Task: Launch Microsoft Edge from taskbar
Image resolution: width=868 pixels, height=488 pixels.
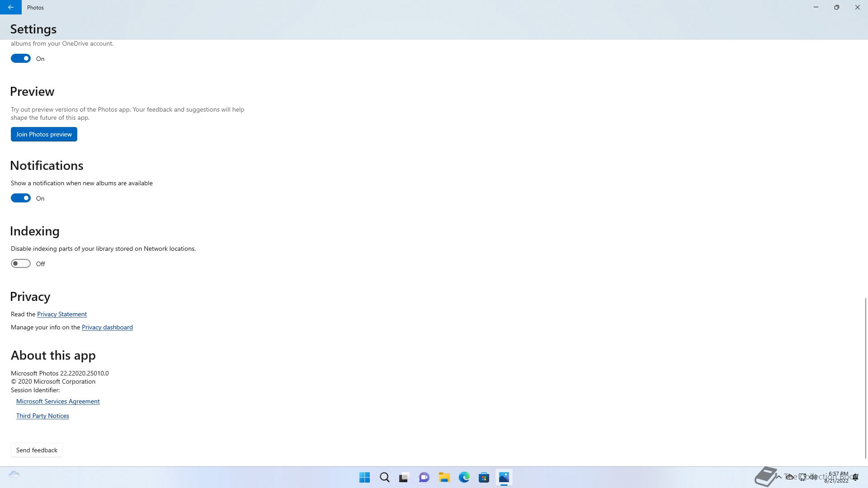Action: pos(464,477)
